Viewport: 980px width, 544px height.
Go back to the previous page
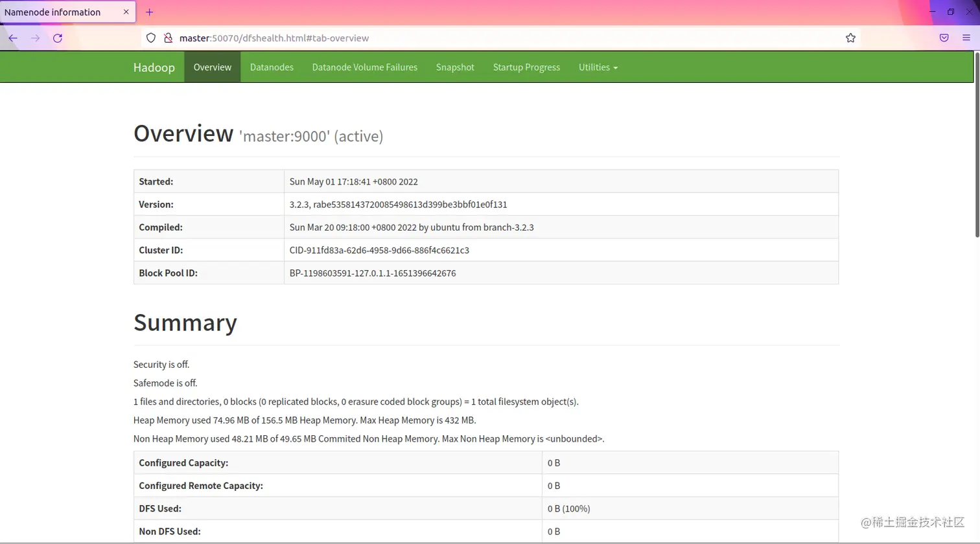13,38
